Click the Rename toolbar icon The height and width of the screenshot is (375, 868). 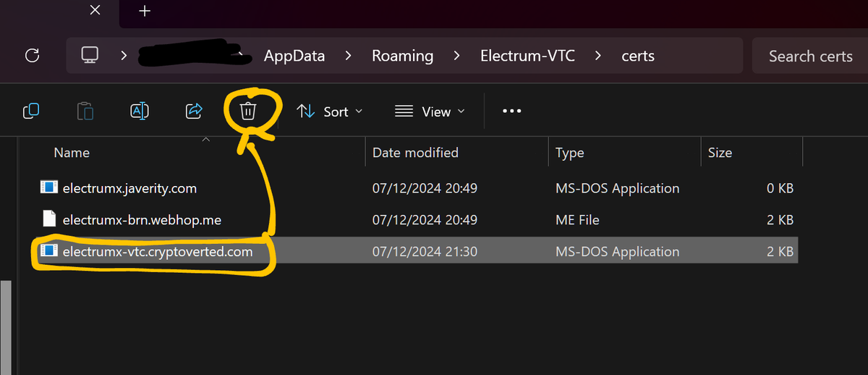140,111
